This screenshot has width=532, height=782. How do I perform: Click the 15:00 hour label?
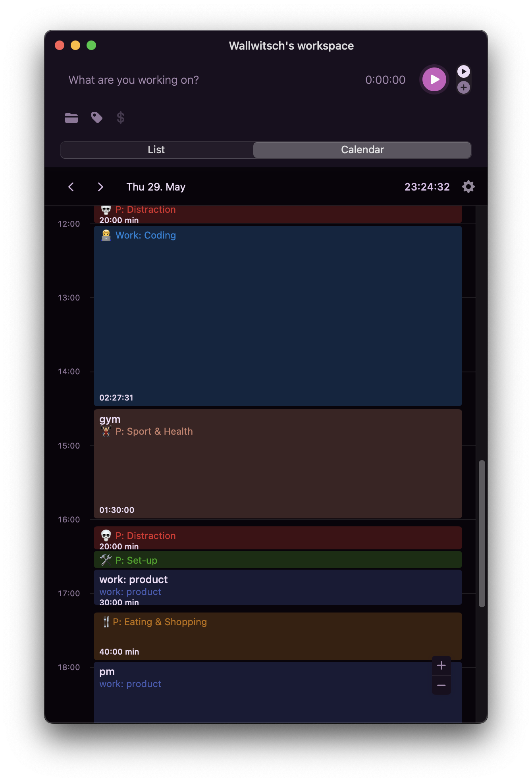(x=69, y=445)
